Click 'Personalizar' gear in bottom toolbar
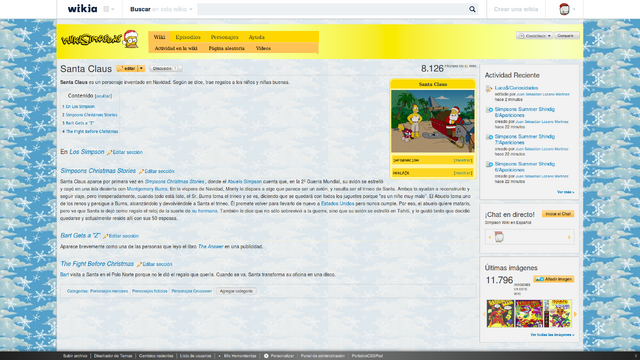 [279, 356]
